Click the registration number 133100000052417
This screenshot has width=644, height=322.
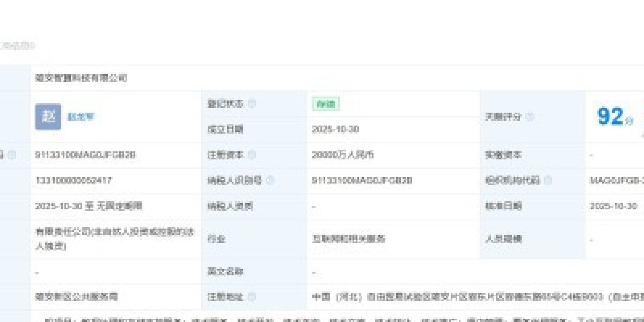[74, 180]
